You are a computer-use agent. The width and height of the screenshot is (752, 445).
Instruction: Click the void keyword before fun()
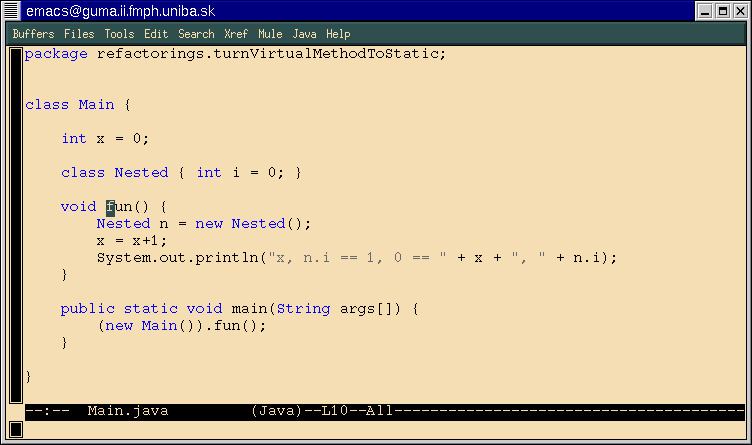pyautogui.click(x=79, y=207)
